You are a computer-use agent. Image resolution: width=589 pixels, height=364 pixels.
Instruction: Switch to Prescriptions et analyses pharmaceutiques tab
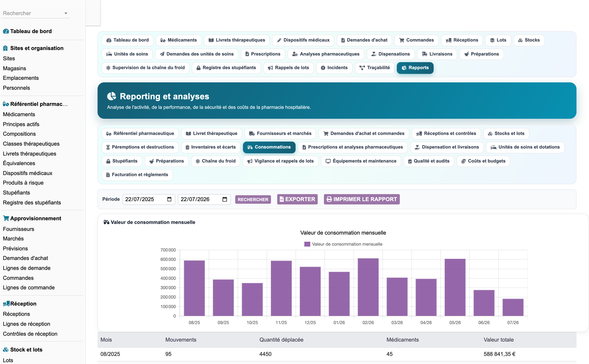353,147
